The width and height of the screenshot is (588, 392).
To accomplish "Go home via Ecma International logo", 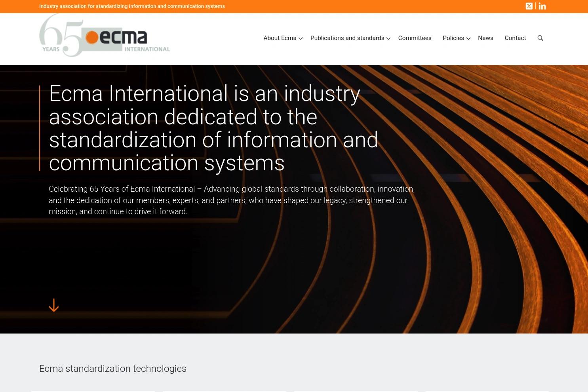I will point(105,35).
